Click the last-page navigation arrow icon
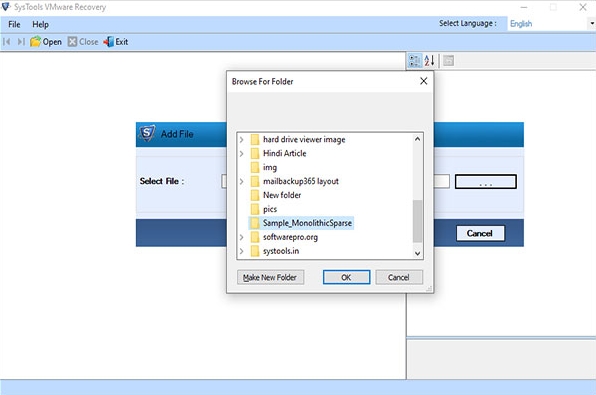 21,42
